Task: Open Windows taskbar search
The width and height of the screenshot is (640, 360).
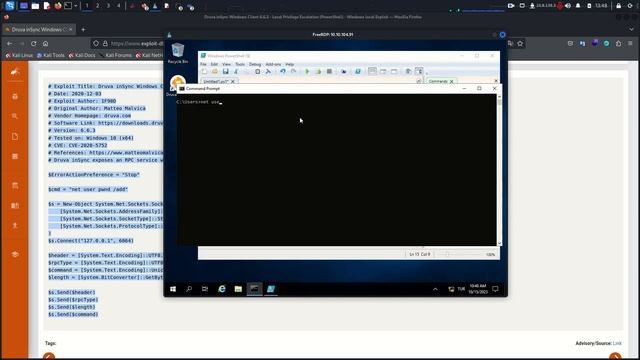Action: click(189, 289)
